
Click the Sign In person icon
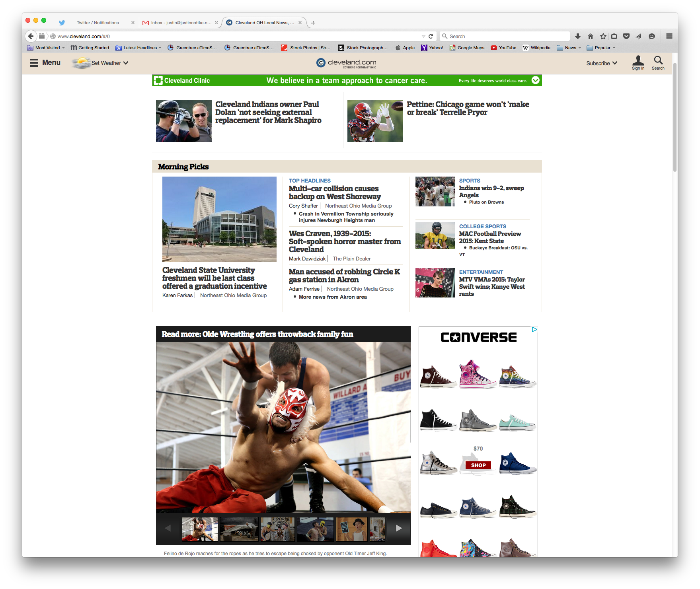tap(638, 62)
